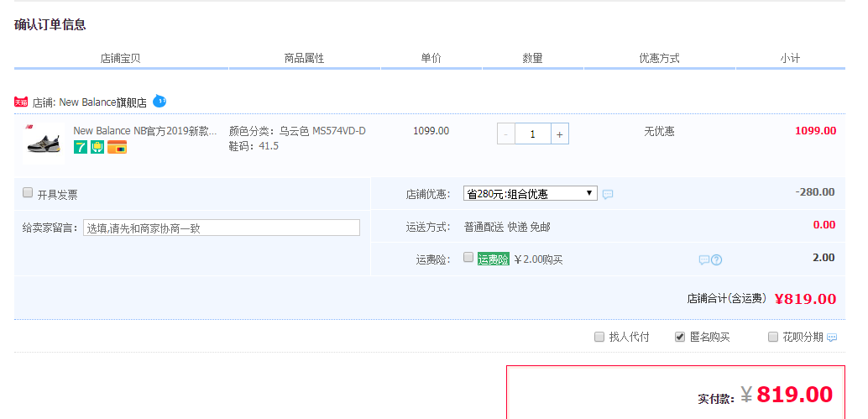Click the New Balance shoe thumbnail

(x=44, y=143)
